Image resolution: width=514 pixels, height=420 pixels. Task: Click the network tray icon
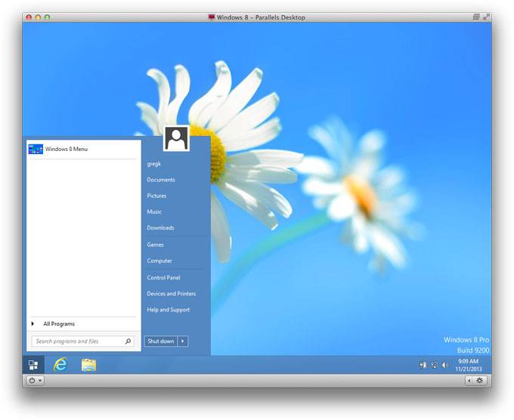435,365
